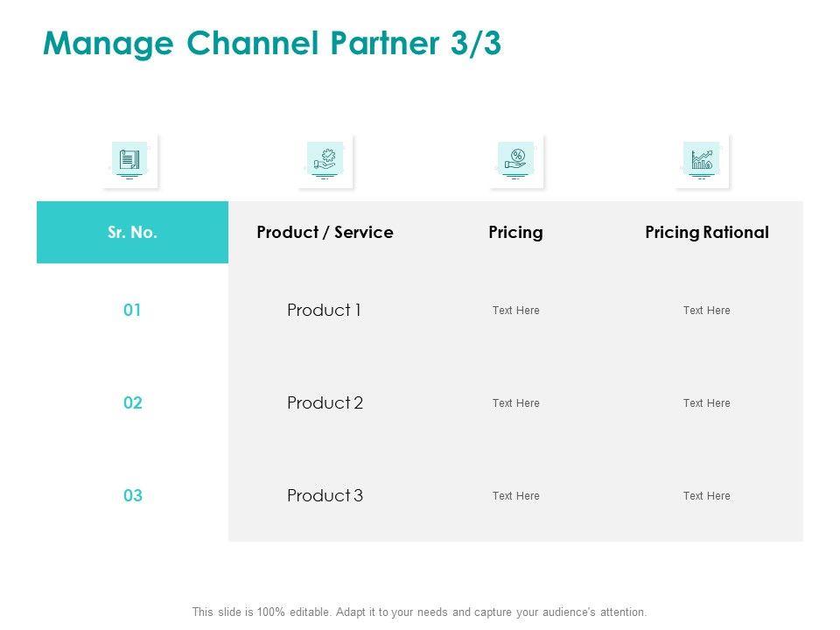This screenshot has height=630, width=840.
Task: Click the Product 3 cell
Action: 325,496
